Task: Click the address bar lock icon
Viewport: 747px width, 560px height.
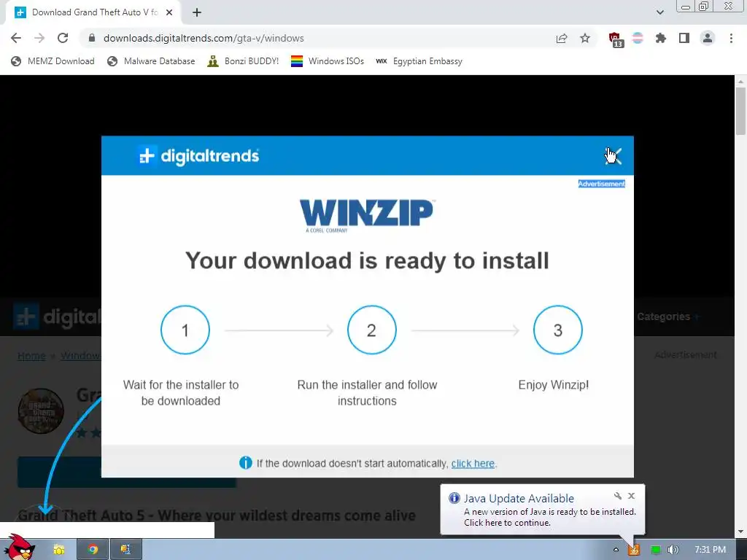Action: coord(92,38)
